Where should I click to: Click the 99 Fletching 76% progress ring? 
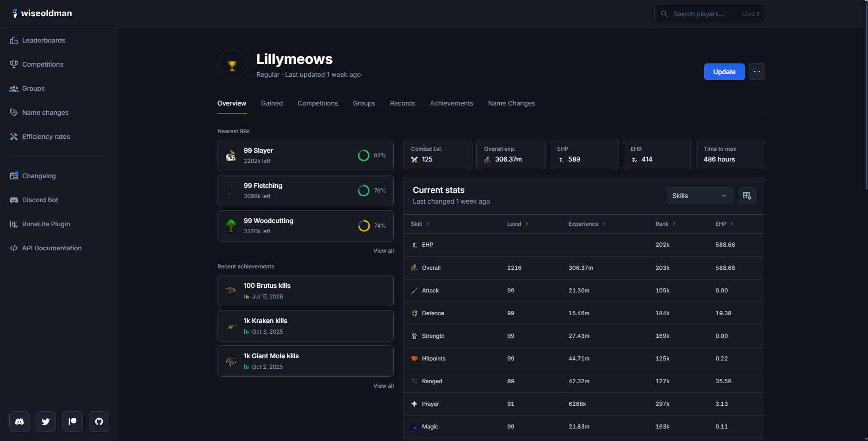(364, 191)
